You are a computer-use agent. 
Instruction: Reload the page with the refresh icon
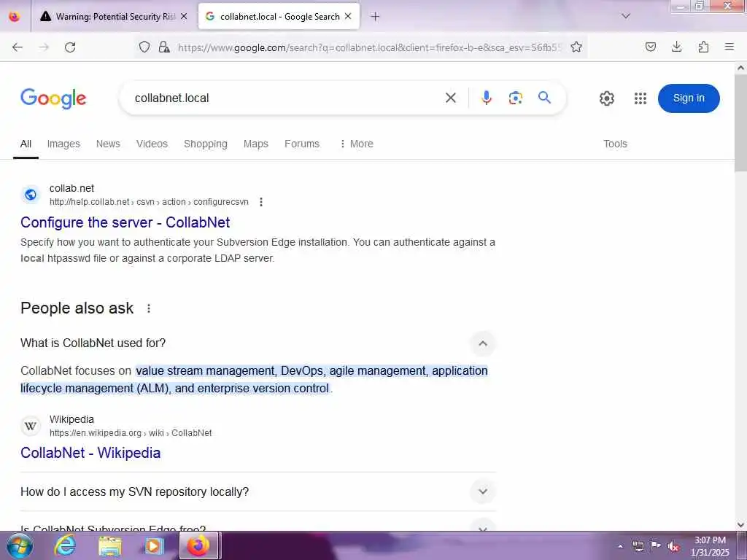pos(70,47)
